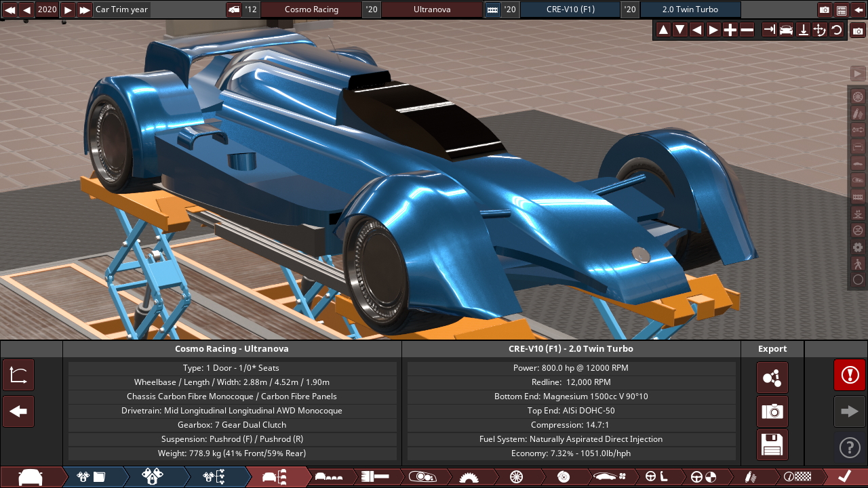Image resolution: width=868 pixels, height=488 pixels.
Task: Select the Ultranova trim name
Action: tap(432, 9)
